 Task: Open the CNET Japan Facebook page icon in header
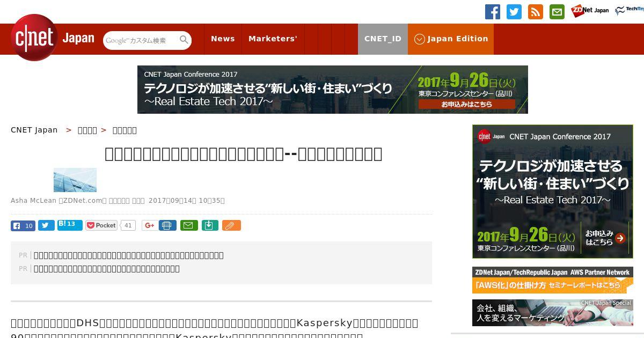click(493, 12)
